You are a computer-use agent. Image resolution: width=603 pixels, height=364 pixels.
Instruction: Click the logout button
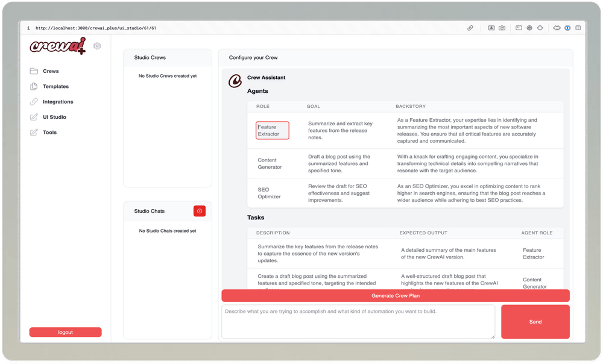point(65,332)
